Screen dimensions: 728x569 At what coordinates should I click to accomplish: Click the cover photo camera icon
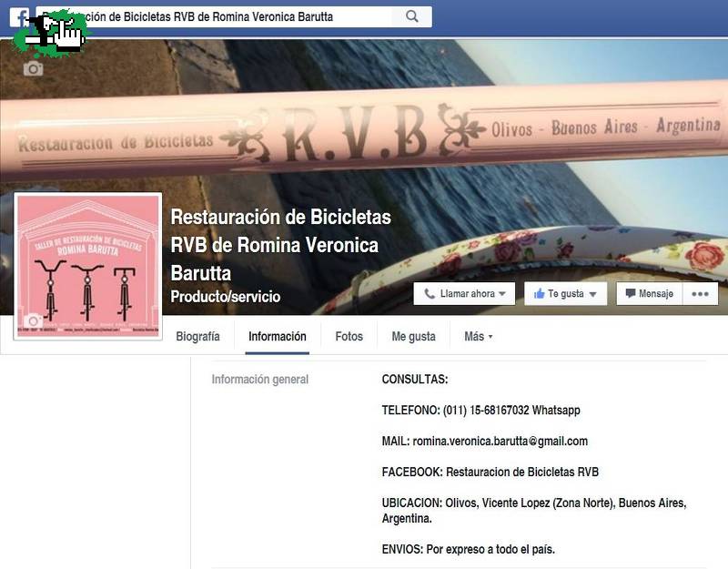tap(33, 69)
